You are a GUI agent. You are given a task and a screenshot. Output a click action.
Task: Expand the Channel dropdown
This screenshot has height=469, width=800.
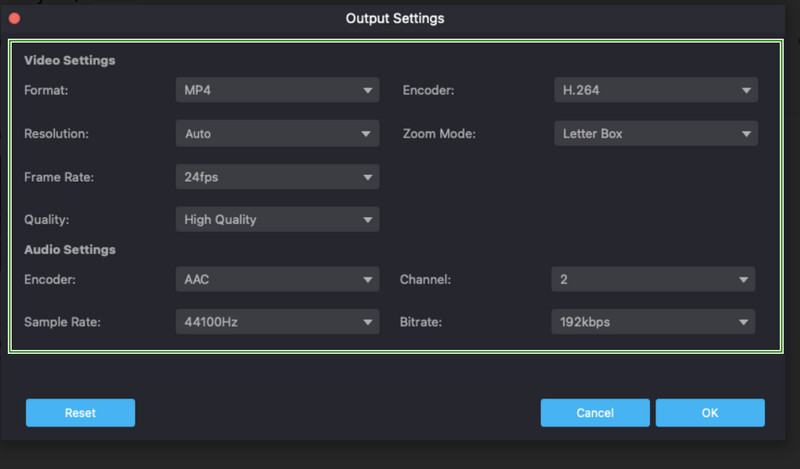[652, 280]
